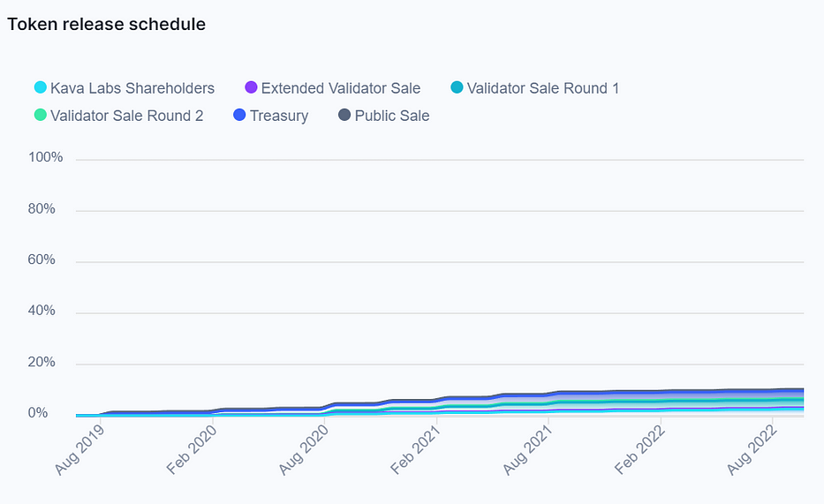
Task: Click the Aug 2021 axis label
Action: click(x=527, y=449)
